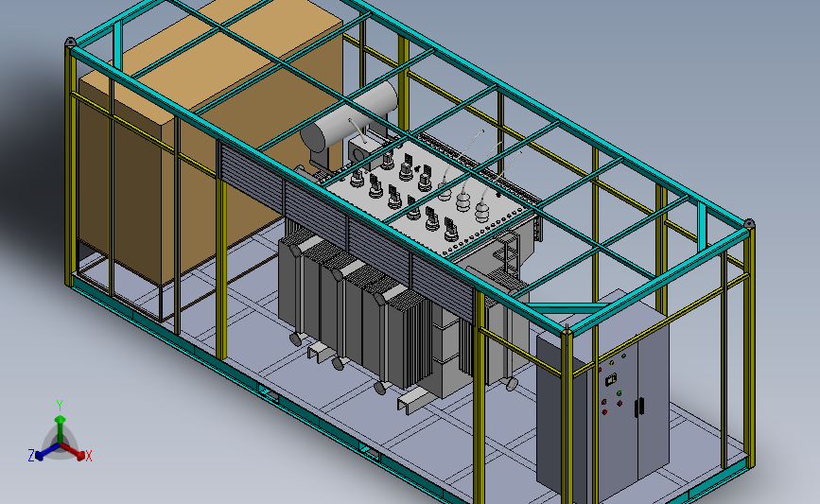Click the green Y axis of the triad

point(61,429)
